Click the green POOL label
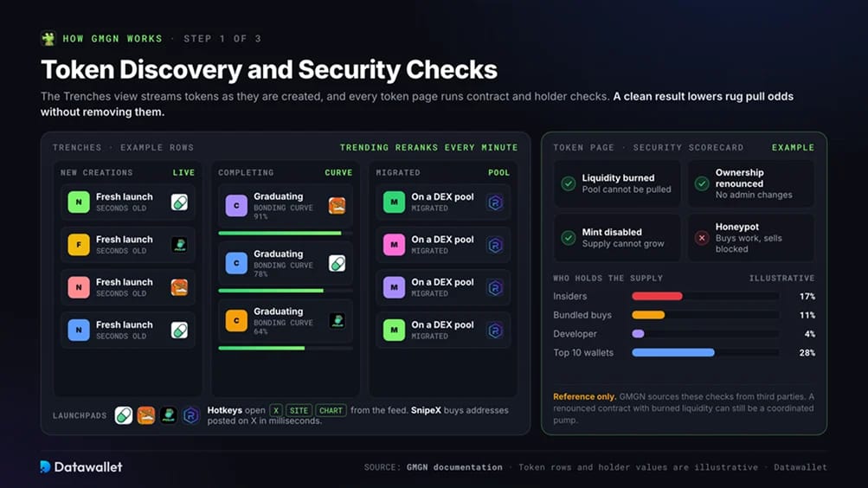Image resolution: width=868 pixels, height=488 pixels. tap(498, 173)
